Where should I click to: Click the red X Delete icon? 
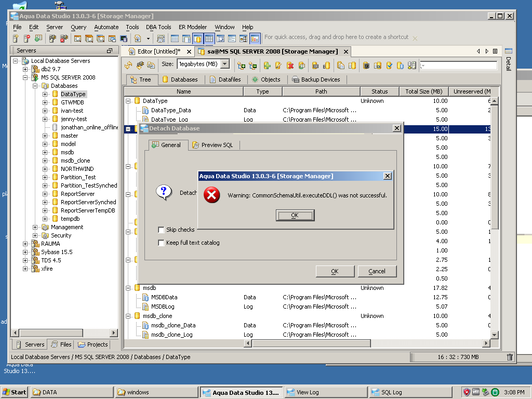290,65
